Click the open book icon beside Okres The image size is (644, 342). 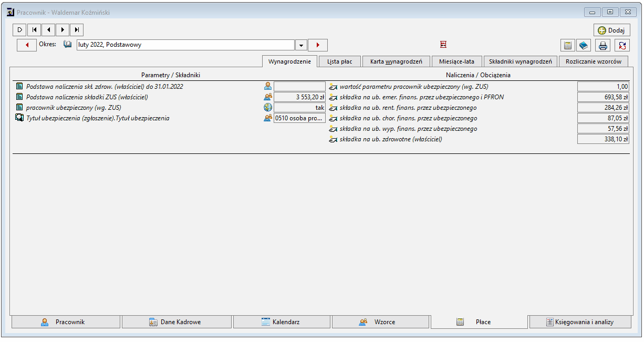tap(67, 45)
